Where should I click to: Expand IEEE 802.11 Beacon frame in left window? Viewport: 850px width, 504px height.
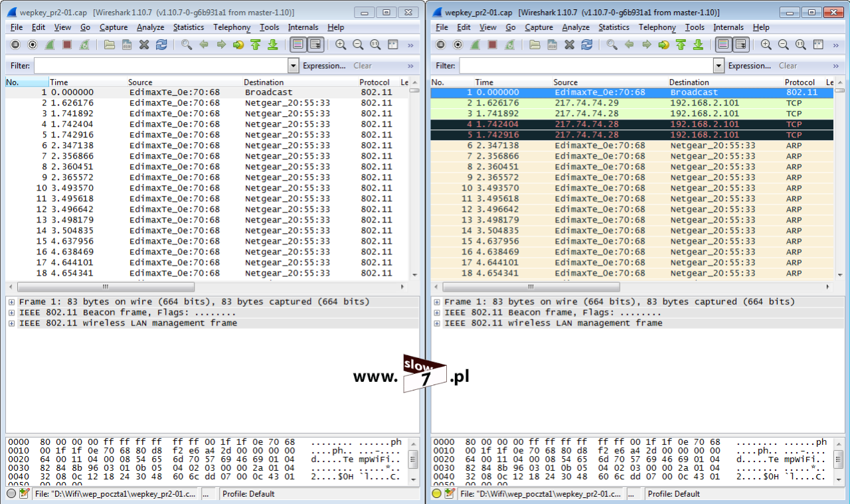coord(12,313)
